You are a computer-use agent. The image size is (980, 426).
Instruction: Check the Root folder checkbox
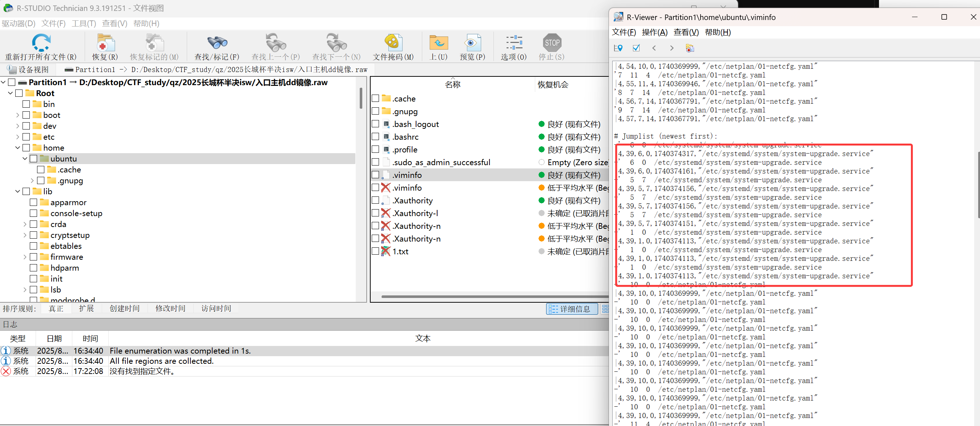tap(19, 93)
